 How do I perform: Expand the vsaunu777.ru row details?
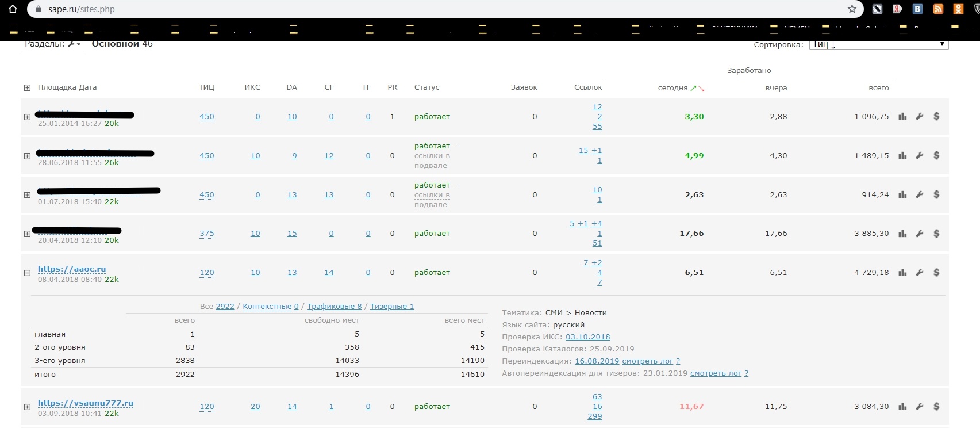coord(27,407)
